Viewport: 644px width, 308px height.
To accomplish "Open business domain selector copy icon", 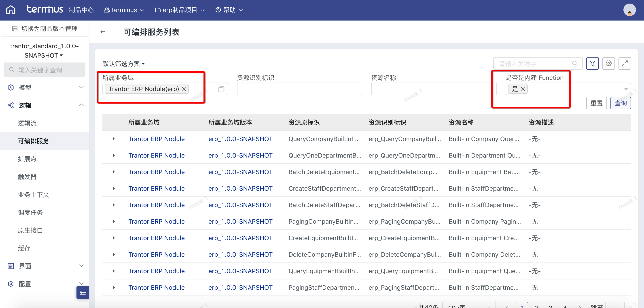I will tap(221, 89).
